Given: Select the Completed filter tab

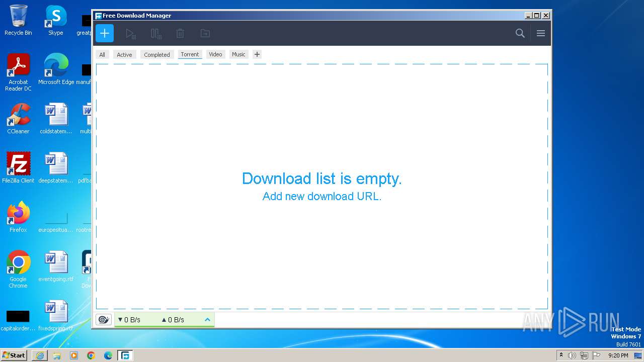Looking at the screenshot, I should tap(157, 55).
